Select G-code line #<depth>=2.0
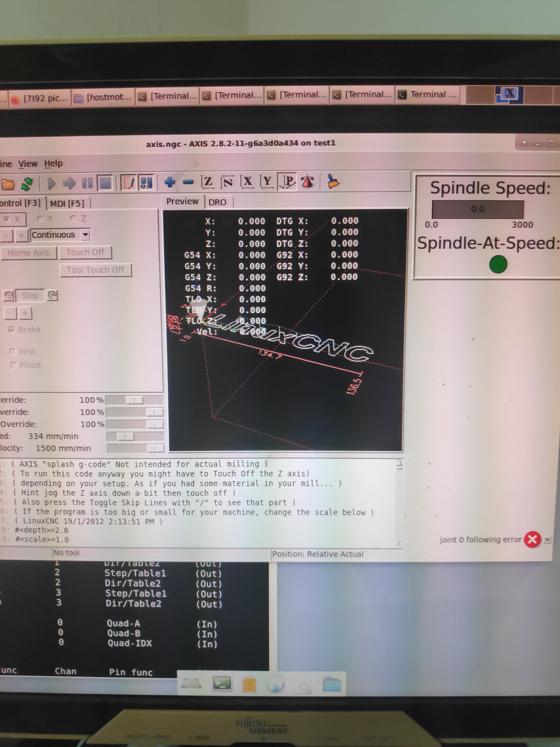The height and width of the screenshot is (747, 560). tap(42, 530)
